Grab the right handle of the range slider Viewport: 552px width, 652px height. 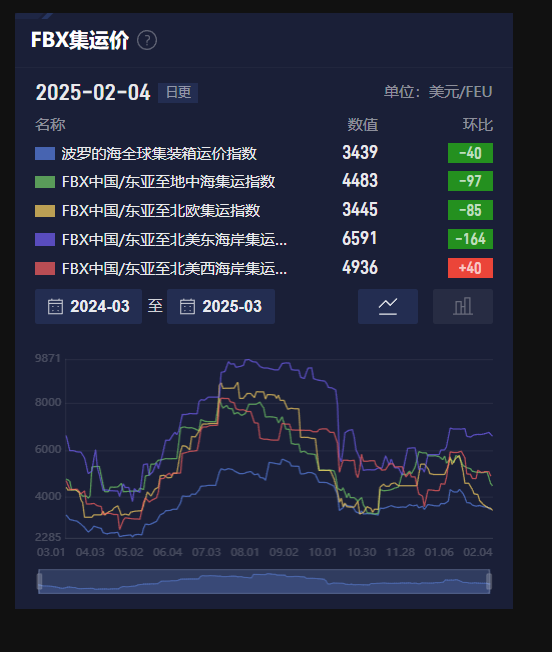coord(489,581)
